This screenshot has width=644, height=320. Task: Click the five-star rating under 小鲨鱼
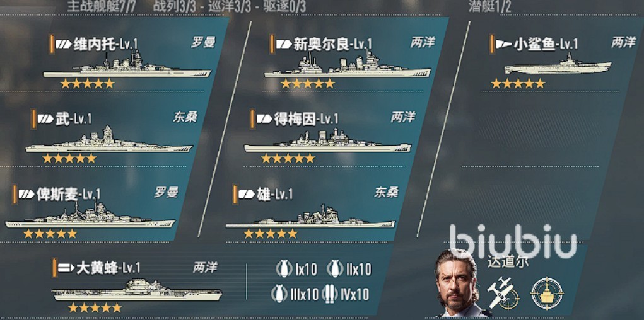point(518,84)
